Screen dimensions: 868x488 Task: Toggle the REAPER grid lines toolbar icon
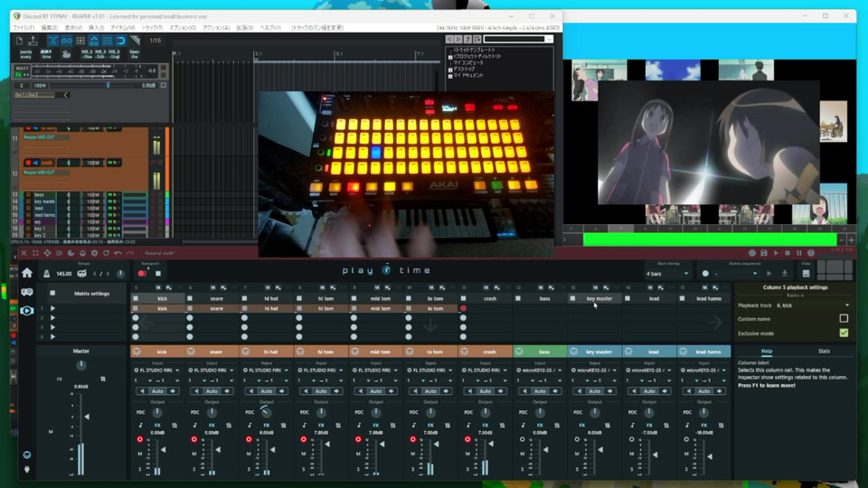(x=108, y=41)
